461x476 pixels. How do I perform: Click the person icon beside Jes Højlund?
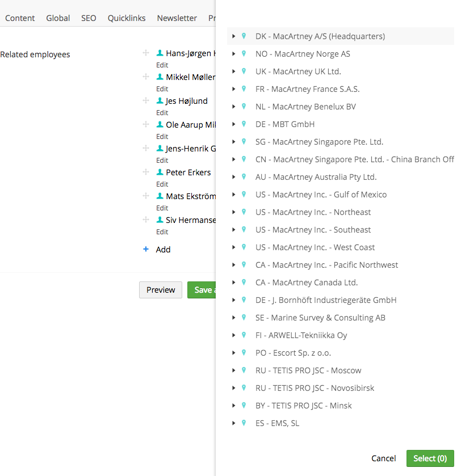(x=160, y=101)
